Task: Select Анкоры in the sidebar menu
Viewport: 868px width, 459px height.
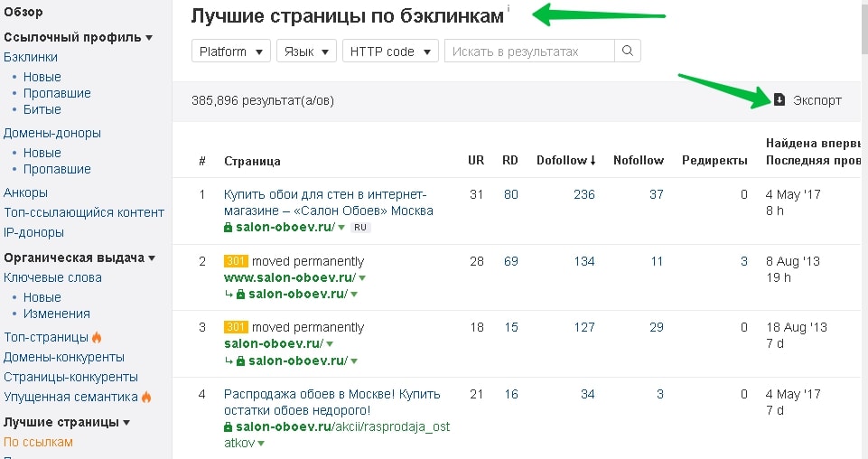Action: [26, 192]
